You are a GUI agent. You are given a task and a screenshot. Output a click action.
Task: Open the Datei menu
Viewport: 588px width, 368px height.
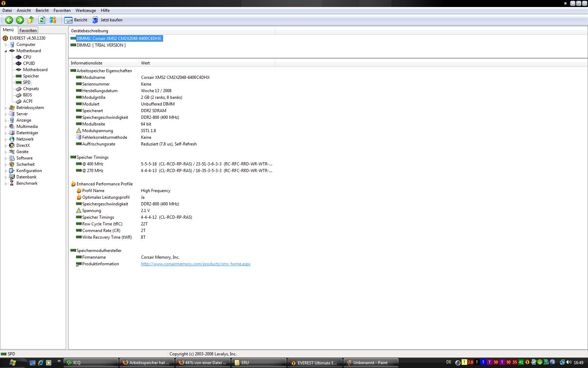pyautogui.click(x=7, y=11)
